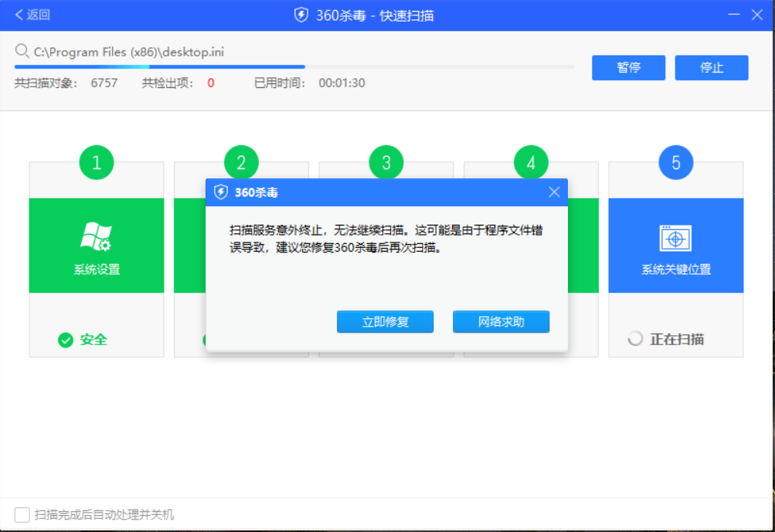Click the target icon on 系统关键位置 panel
This screenshot has width=775, height=532.
tap(675, 237)
